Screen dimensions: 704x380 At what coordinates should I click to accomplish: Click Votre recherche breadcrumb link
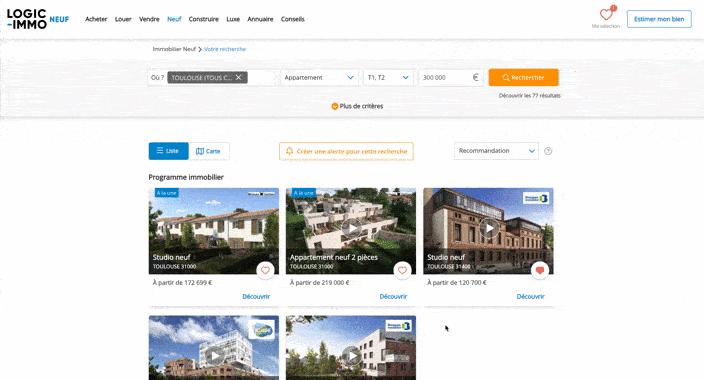225,49
